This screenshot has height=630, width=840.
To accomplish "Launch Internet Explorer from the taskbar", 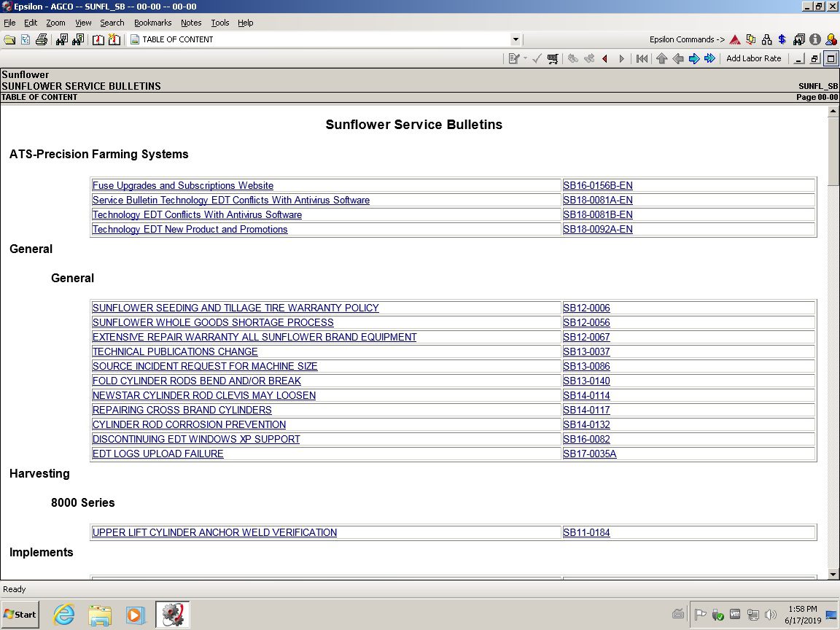I will tap(63, 615).
